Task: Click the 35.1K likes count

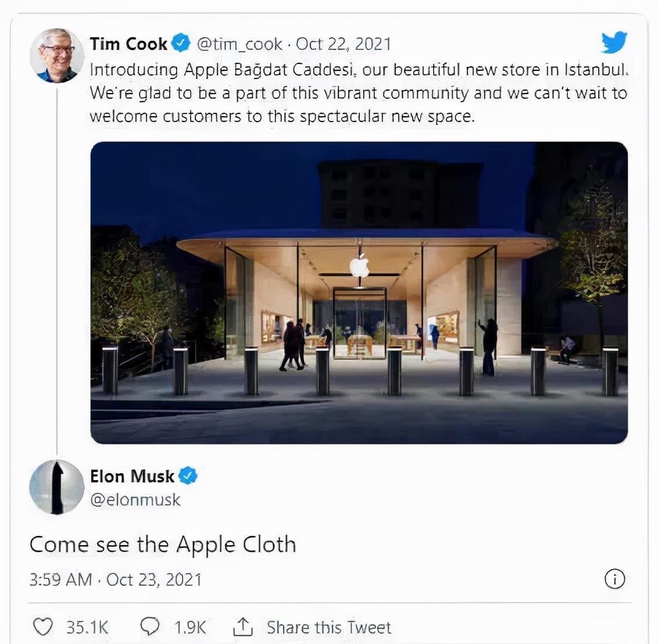Action: pos(87,627)
